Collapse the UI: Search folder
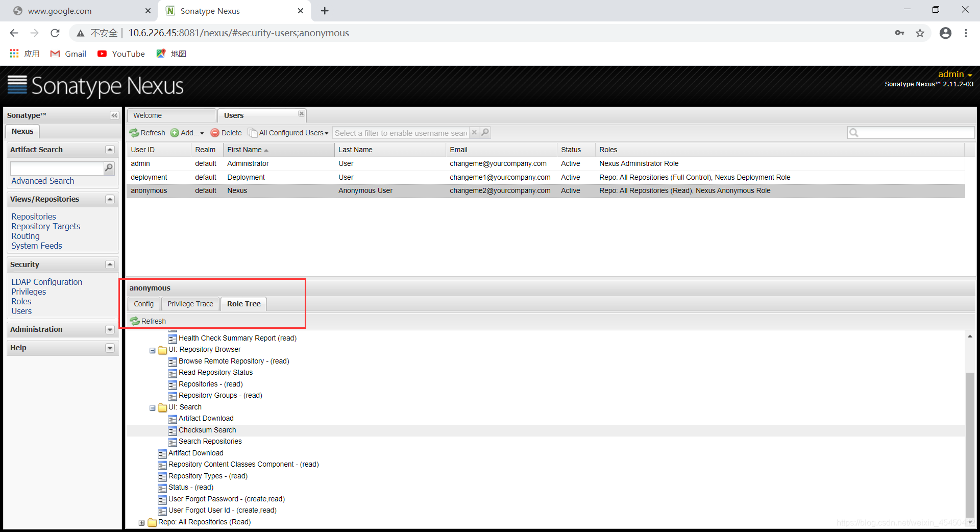This screenshot has width=980, height=532. click(152, 408)
